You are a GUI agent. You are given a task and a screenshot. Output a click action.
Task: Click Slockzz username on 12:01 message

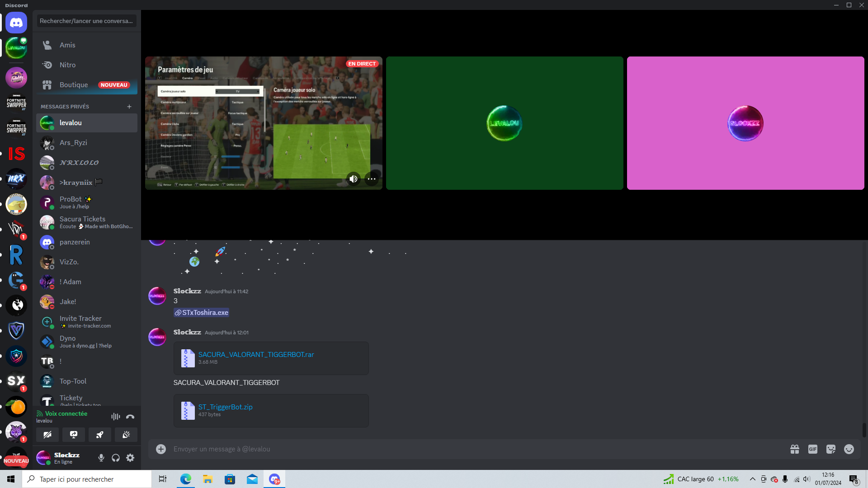point(187,332)
